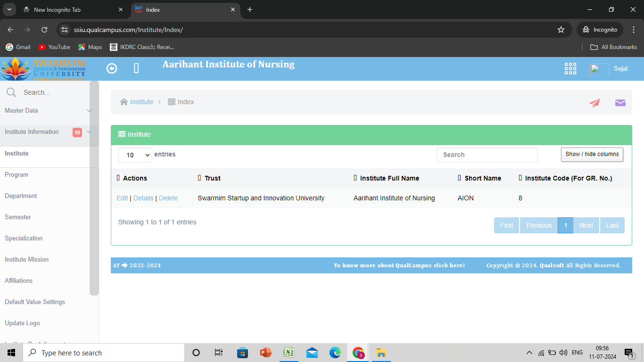The image size is (644, 362).
Task: Open Default Value Settings
Action: click(x=35, y=302)
